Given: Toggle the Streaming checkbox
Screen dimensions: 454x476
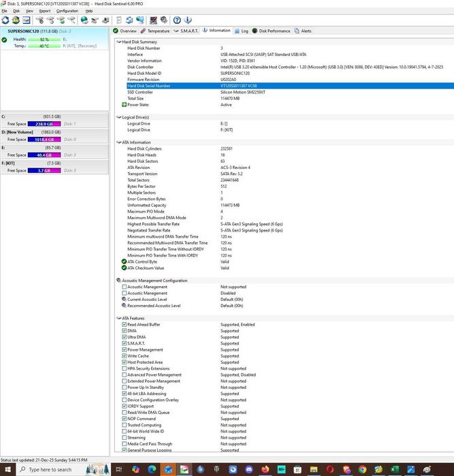Looking at the screenshot, I should tap(124, 437).
